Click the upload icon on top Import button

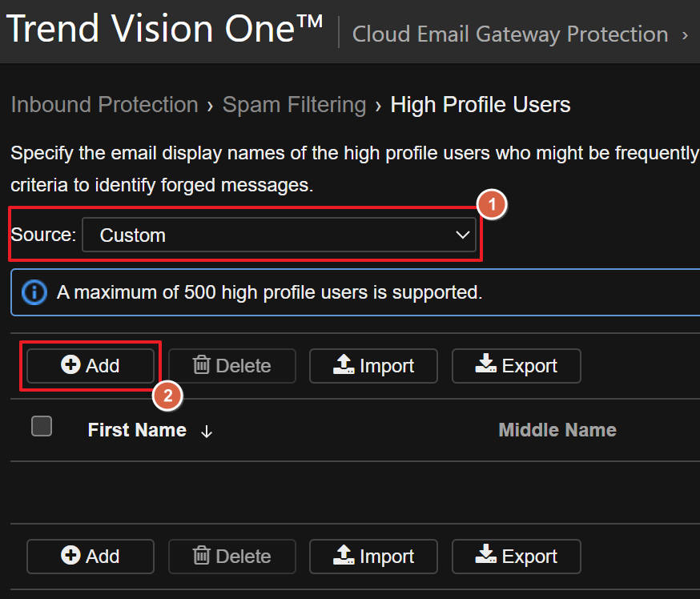pos(344,365)
